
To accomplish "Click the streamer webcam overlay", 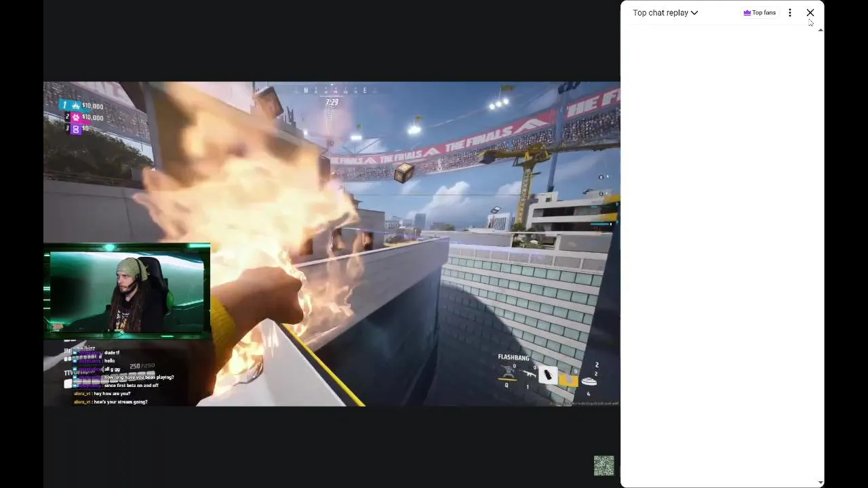I will pyautogui.click(x=127, y=291).
